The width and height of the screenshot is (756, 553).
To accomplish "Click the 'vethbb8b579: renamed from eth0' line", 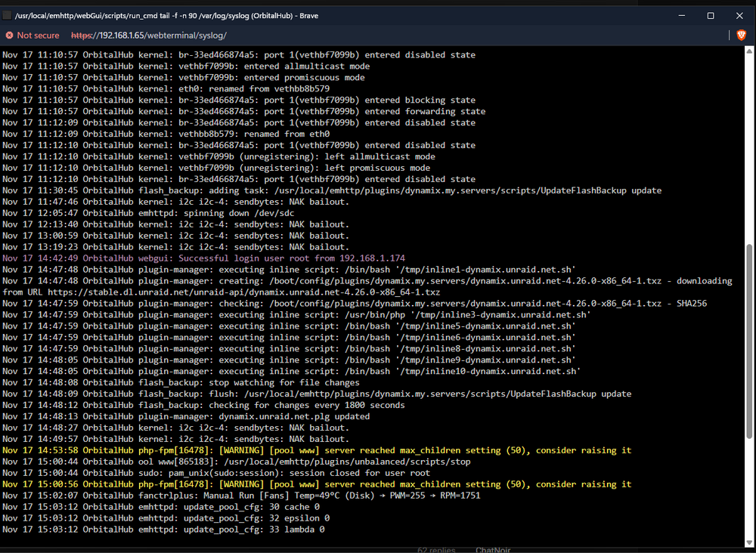I will [x=166, y=134].
